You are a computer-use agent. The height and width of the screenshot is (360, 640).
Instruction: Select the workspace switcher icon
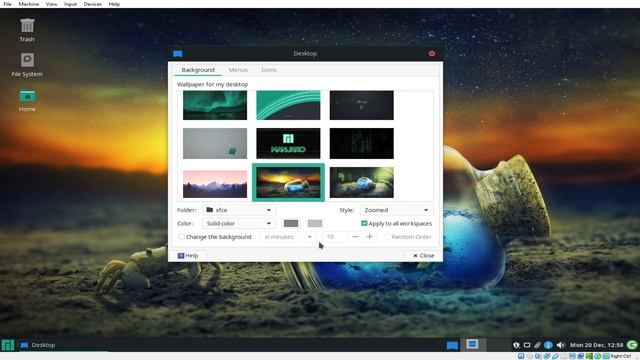(472, 344)
